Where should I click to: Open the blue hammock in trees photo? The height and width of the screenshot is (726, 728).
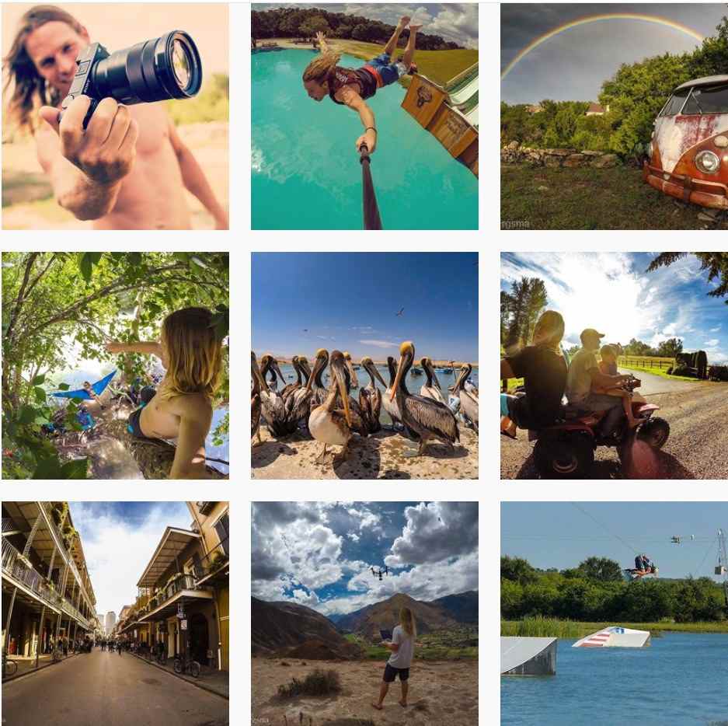115,365
